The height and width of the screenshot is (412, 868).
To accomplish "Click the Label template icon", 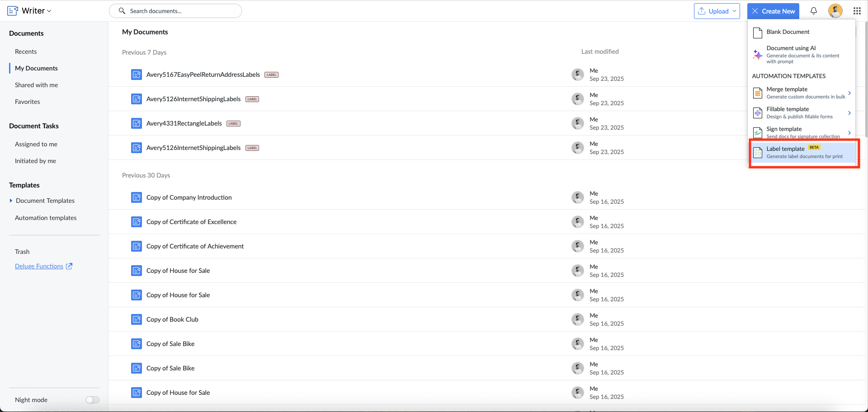I will [x=758, y=153].
